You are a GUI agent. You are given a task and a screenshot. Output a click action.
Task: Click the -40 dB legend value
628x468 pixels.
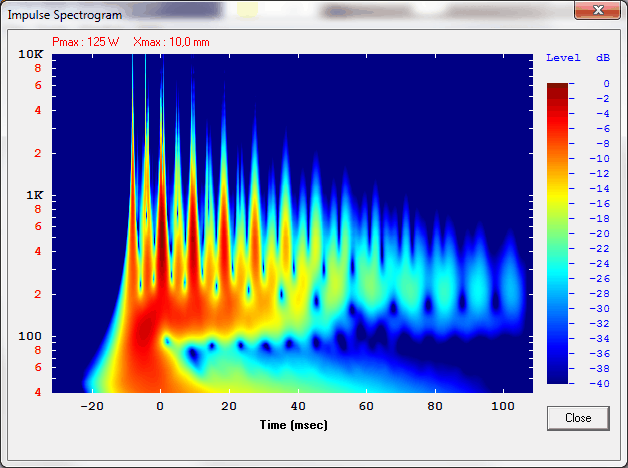point(600,384)
